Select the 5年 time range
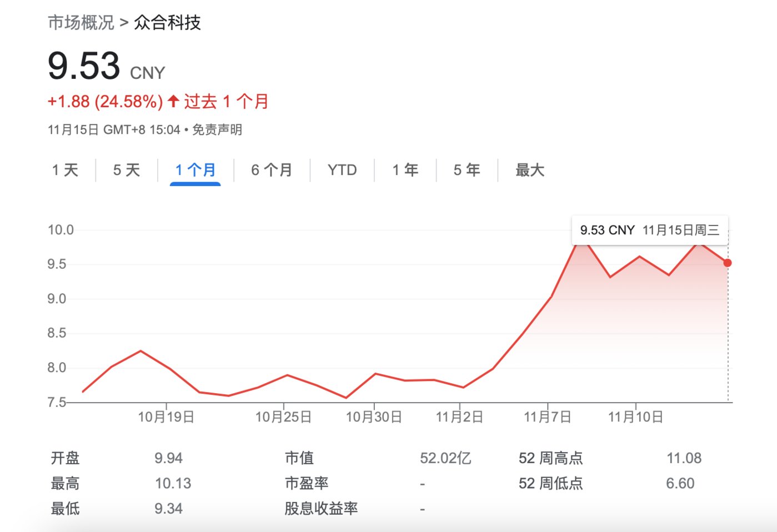The width and height of the screenshot is (777, 532). [x=467, y=170]
